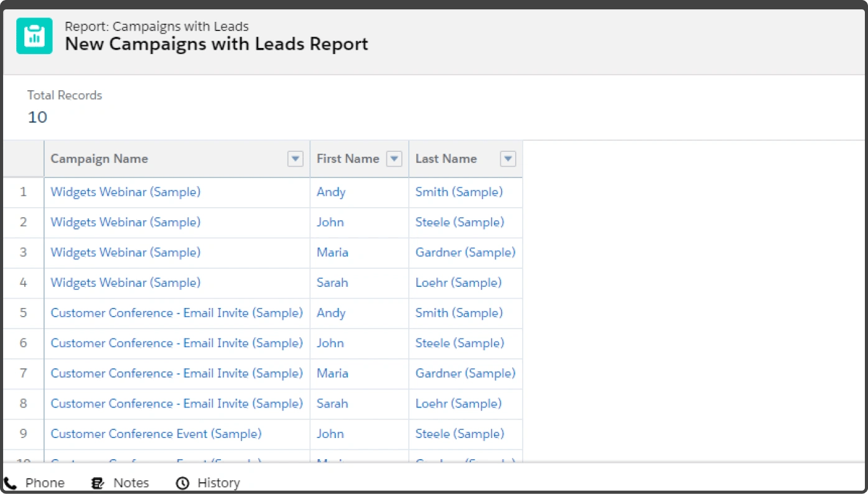This screenshot has height=494, width=868.
Task: Open Gardner (Sample) last name in row 3
Action: (465, 253)
